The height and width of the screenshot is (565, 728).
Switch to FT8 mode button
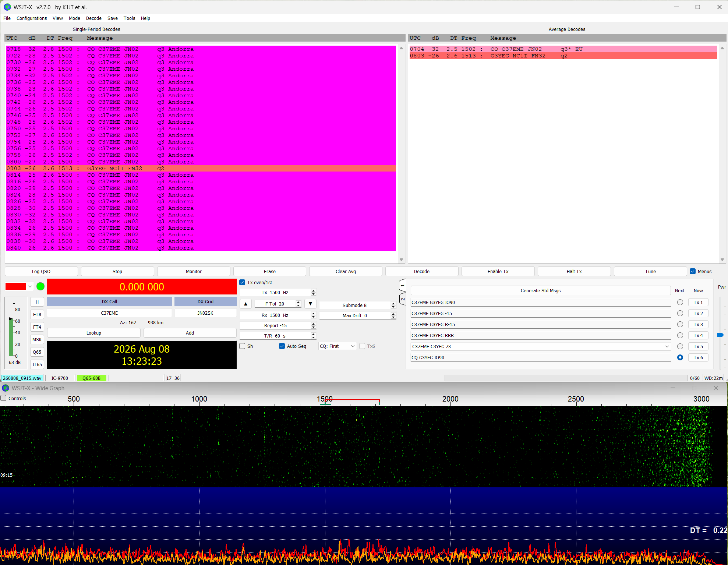37,315
